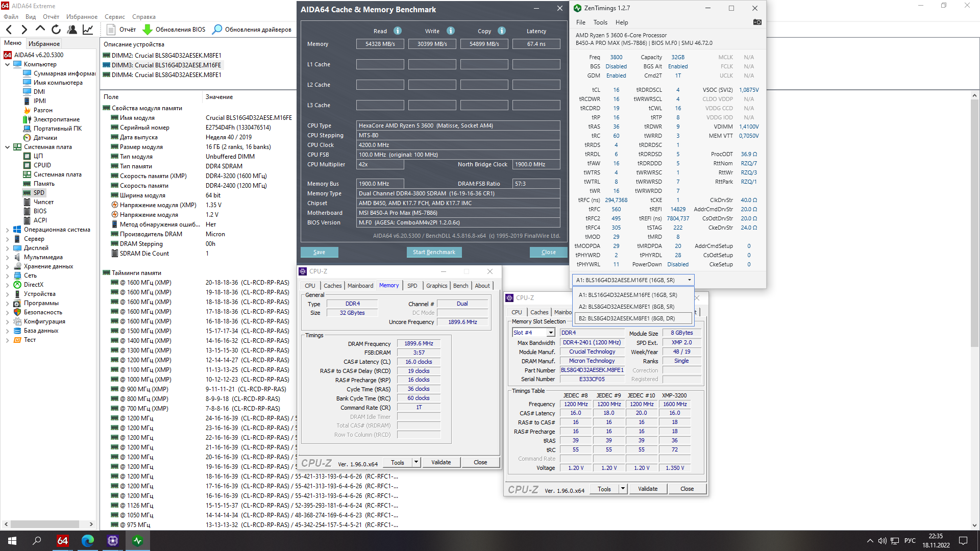This screenshot has width=980, height=551.
Task: Select A2 BLS8G4D32AESEK module in ZenTimings list
Action: [626, 307]
